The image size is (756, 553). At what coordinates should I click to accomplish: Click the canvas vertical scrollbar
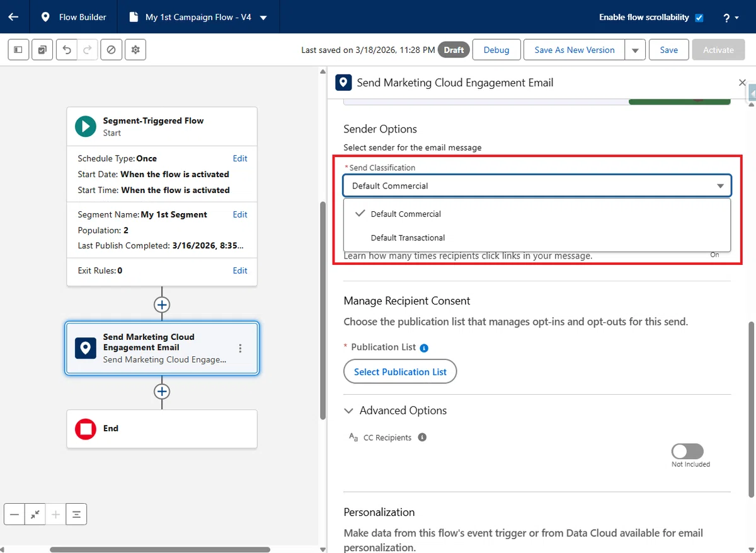click(x=323, y=310)
